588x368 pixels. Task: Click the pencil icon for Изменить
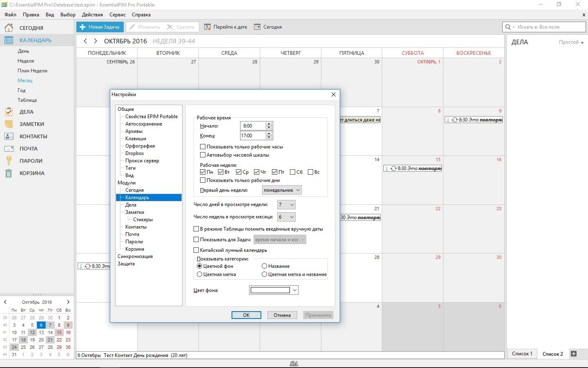pyautogui.click(x=132, y=27)
